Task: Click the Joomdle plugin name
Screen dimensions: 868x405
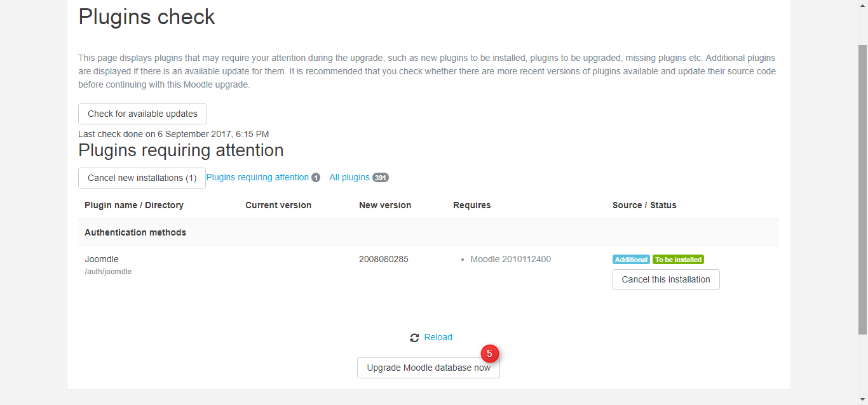Action: 102,259
